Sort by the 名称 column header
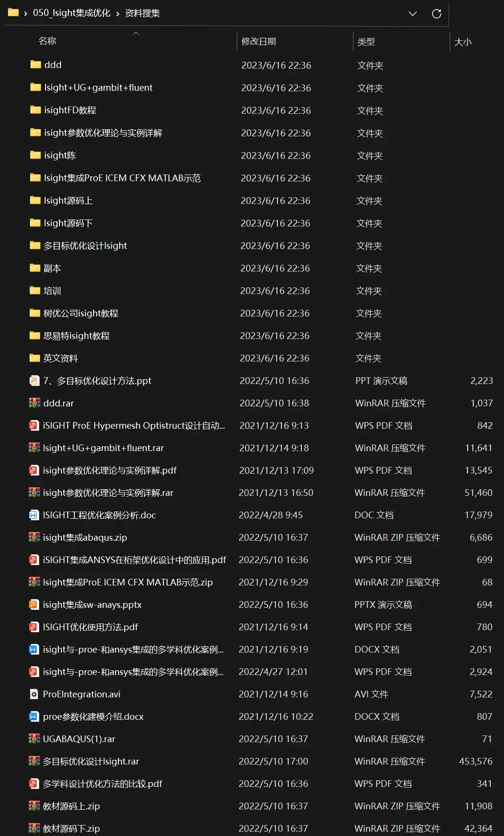This screenshot has width=504, height=836. coord(48,41)
